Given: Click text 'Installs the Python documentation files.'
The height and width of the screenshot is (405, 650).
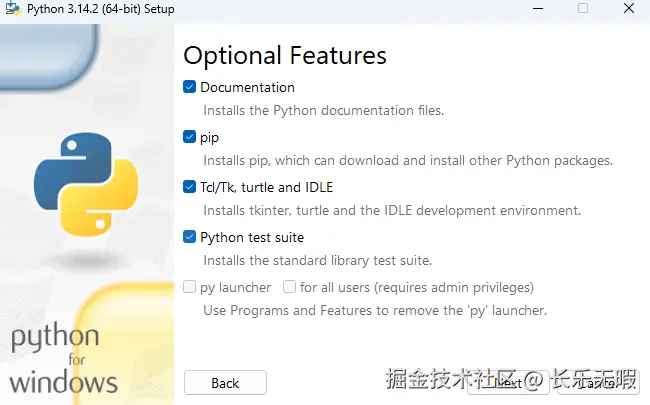Looking at the screenshot, I should 323,111.
